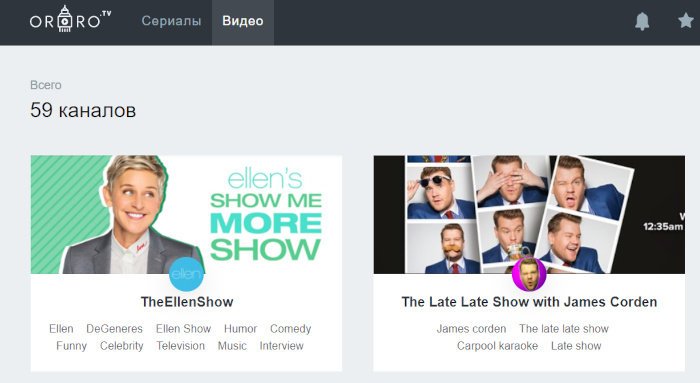
Task: Open favorites via the star icon
Action: click(x=686, y=21)
